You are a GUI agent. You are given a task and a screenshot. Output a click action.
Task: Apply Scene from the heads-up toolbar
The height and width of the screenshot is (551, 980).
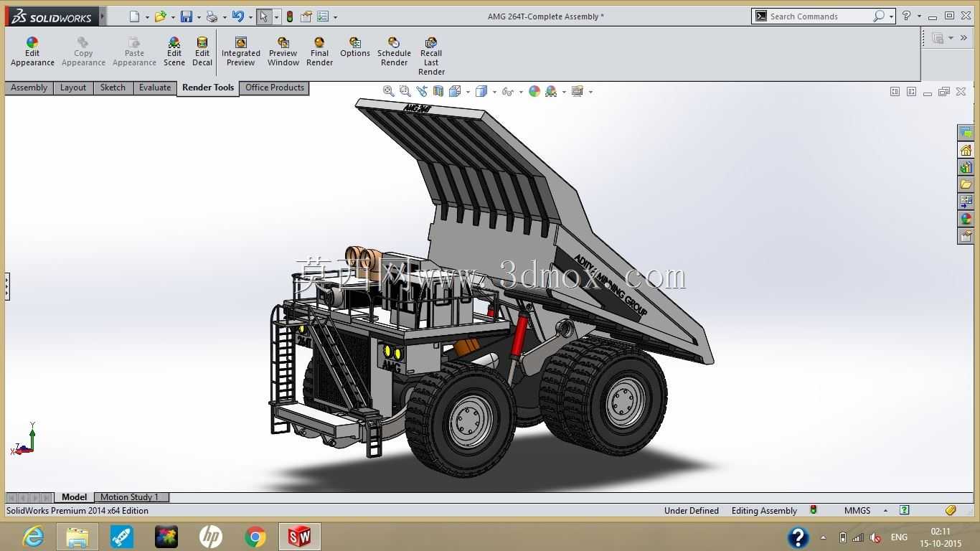click(551, 91)
